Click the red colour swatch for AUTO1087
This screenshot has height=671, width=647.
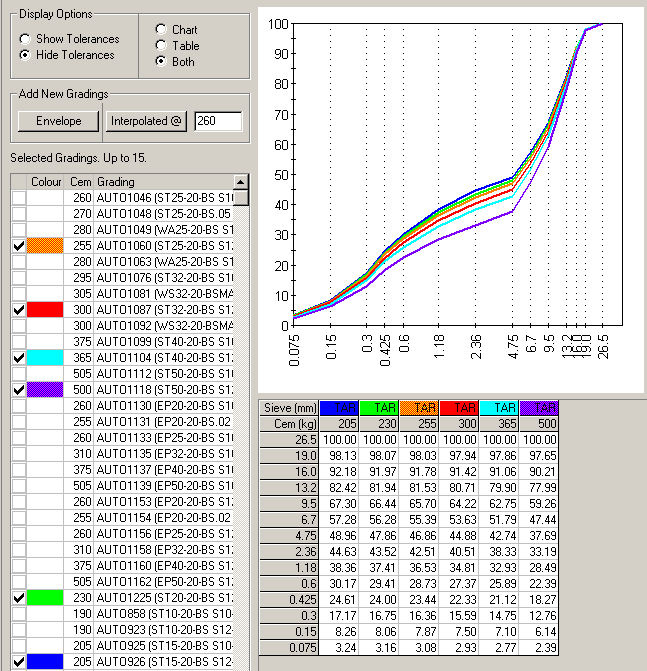pyautogui.click(x=47, y=310)
